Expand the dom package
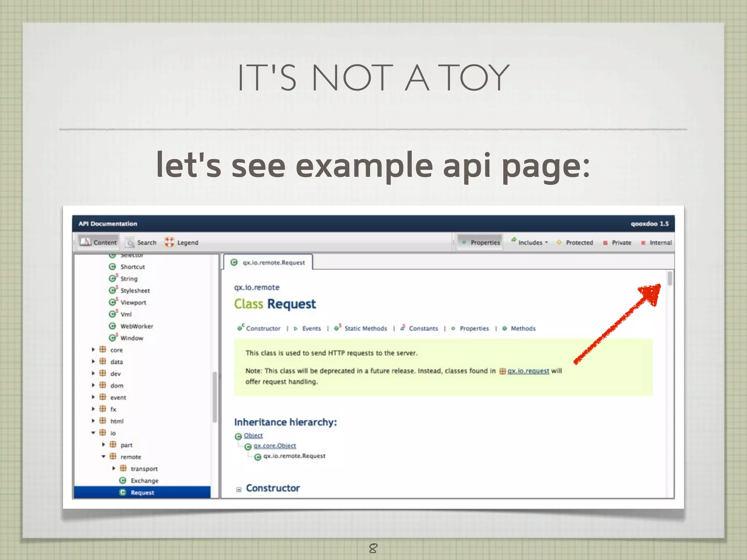The width and height of the screenshot is (747, 560). (x=93, y=385)
